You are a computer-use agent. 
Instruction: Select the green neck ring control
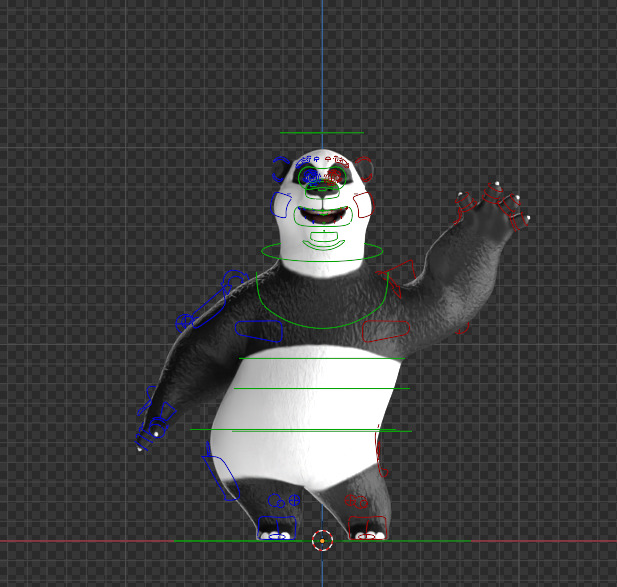click(x=322, y=252)
